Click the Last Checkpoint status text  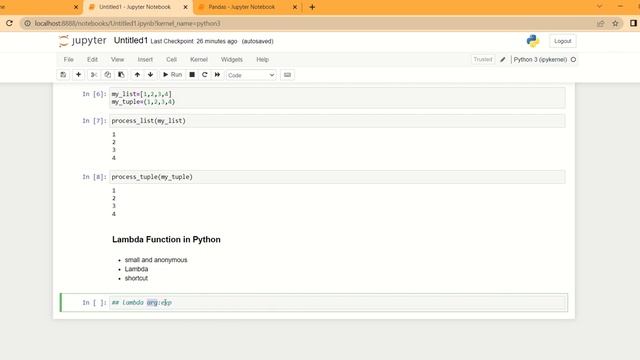coord(194,41)
